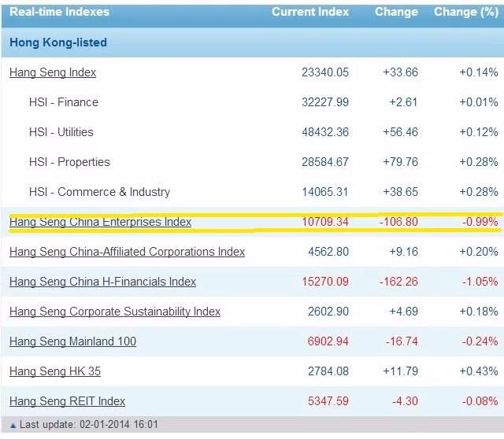Click the Change column header
Screen dimensions: 504x439
(396, 12)
